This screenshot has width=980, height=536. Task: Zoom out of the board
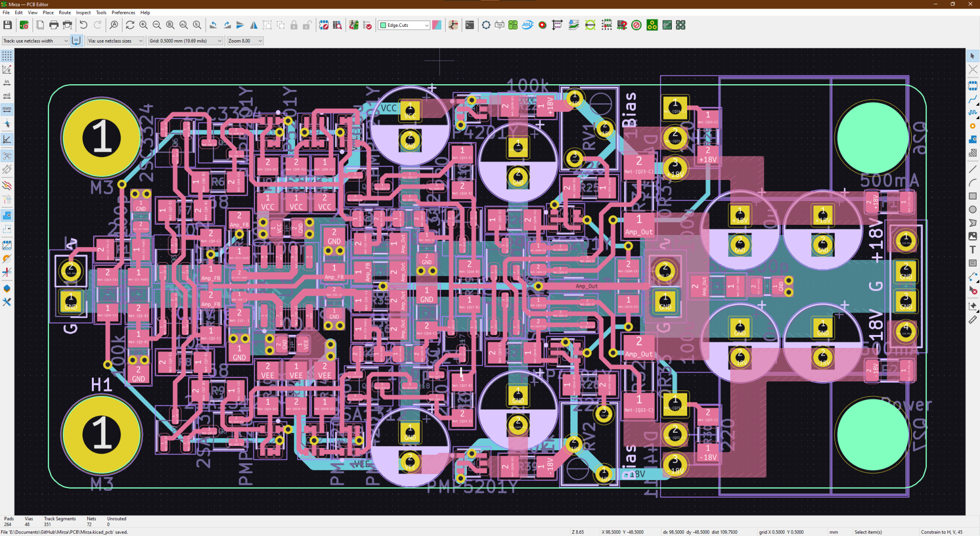[x=156, y=25]
